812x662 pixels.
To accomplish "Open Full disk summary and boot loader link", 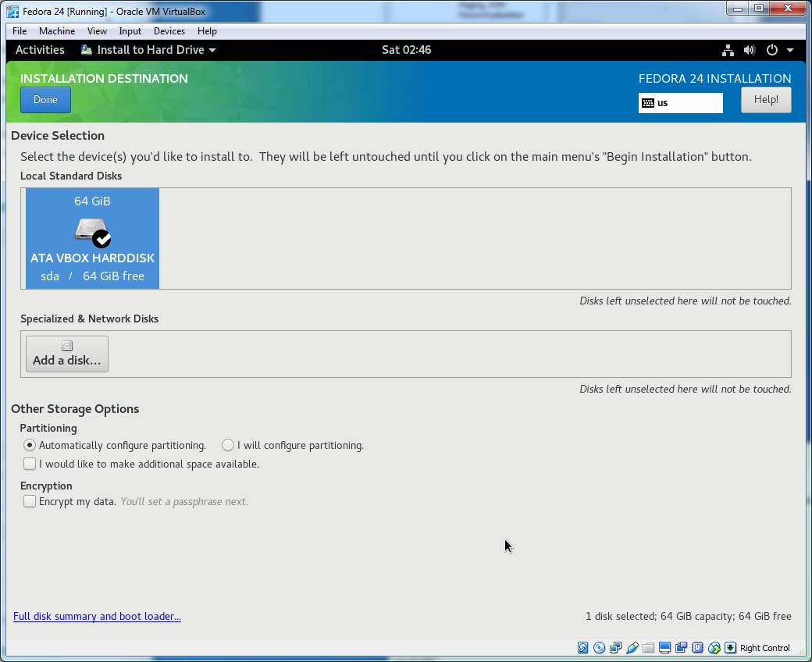I will (x=97, y=616).
